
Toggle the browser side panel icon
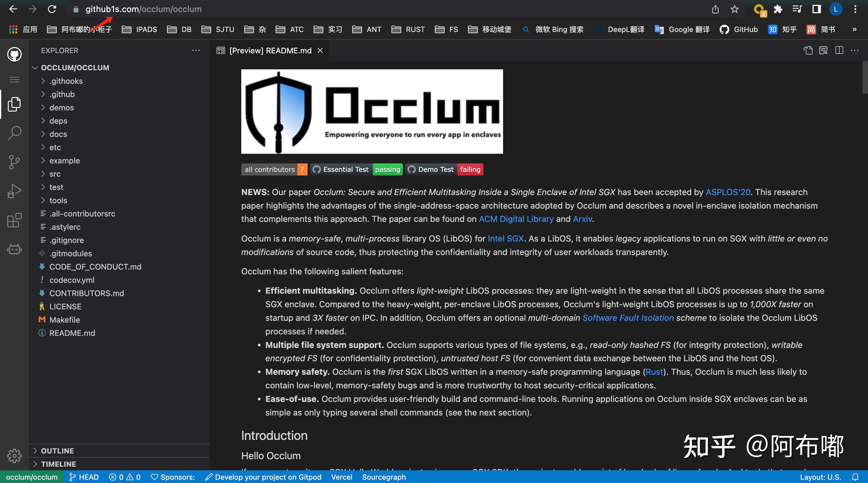tap(816, 9)
